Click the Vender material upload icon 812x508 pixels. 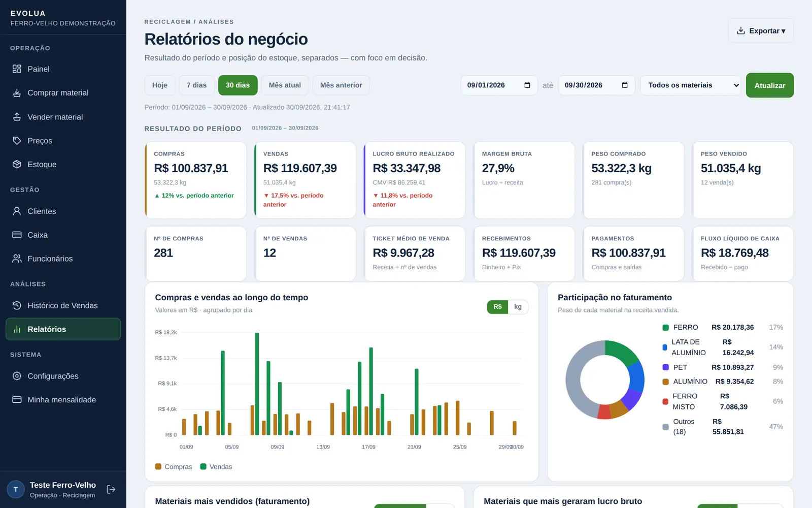[x=17, y=117]
